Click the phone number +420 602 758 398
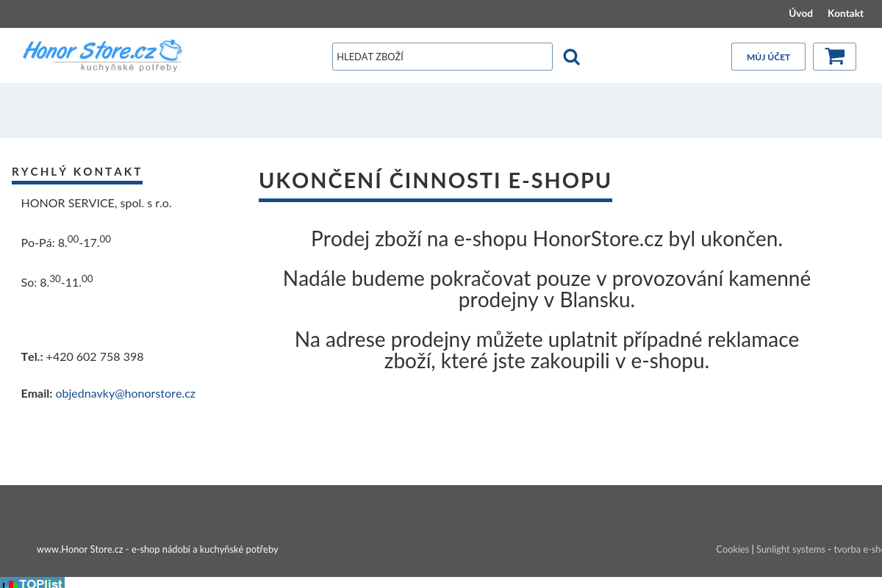The image size is (882, 588). (94, 356)
